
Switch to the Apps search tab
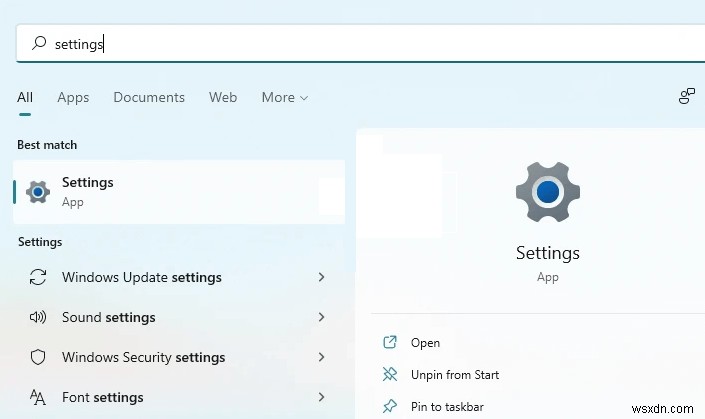coord(73,97)
